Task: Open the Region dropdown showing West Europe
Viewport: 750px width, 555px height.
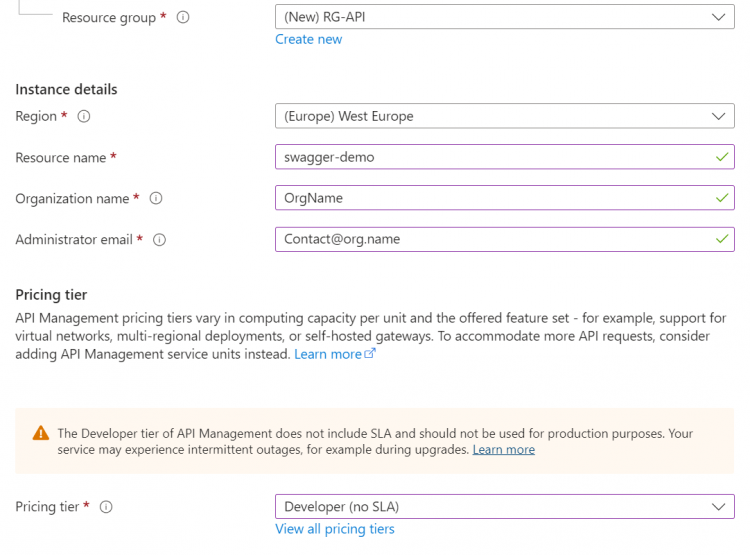Action: pyautogui.click(x=505, y=116)
